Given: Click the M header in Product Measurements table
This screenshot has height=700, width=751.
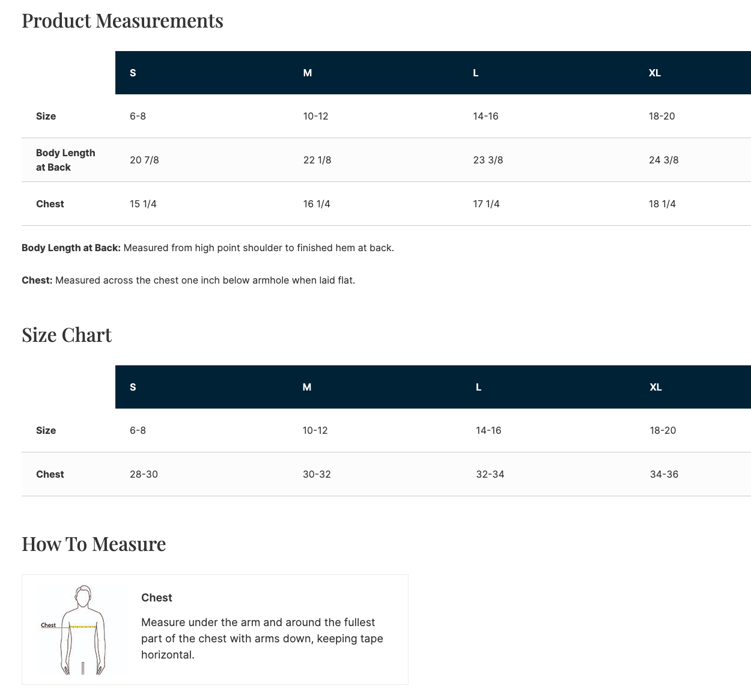Looking at the screenshot, I should (x=308, y=73).
